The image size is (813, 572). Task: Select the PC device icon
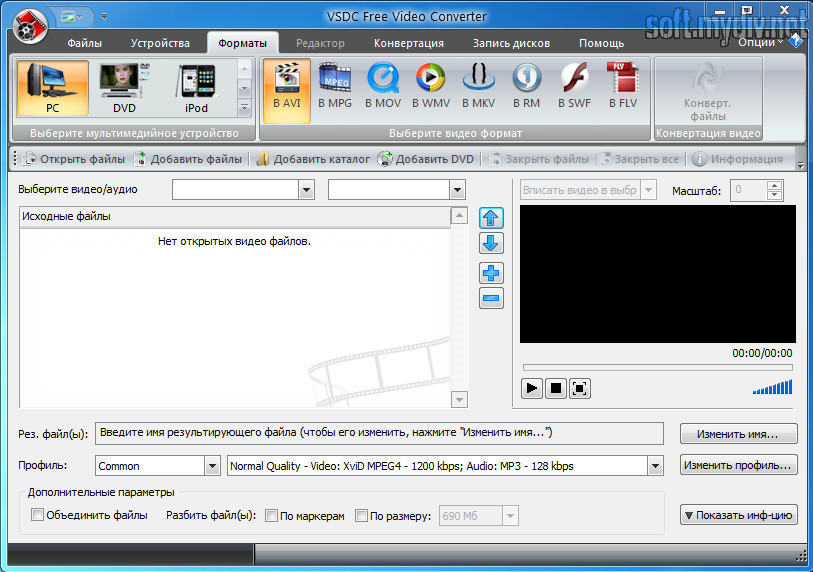pyautogui.click(x=52, y=88)
